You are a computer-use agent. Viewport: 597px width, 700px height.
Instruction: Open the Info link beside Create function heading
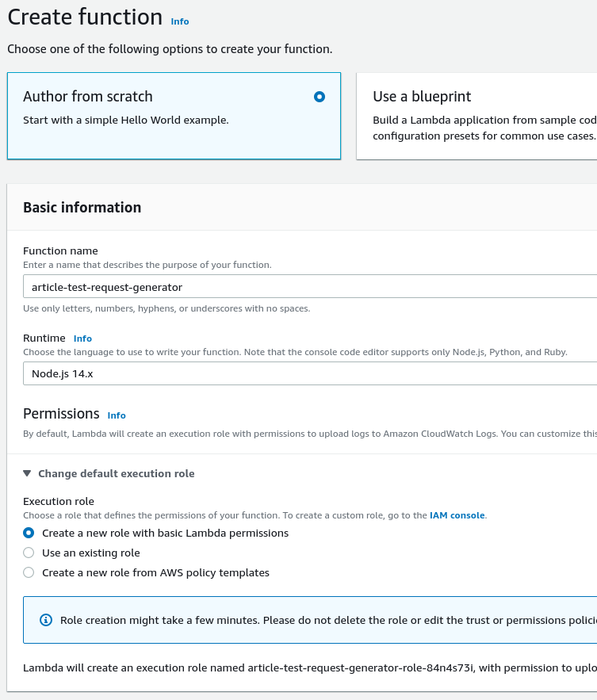pyautogui.click(x=180, y=21)
